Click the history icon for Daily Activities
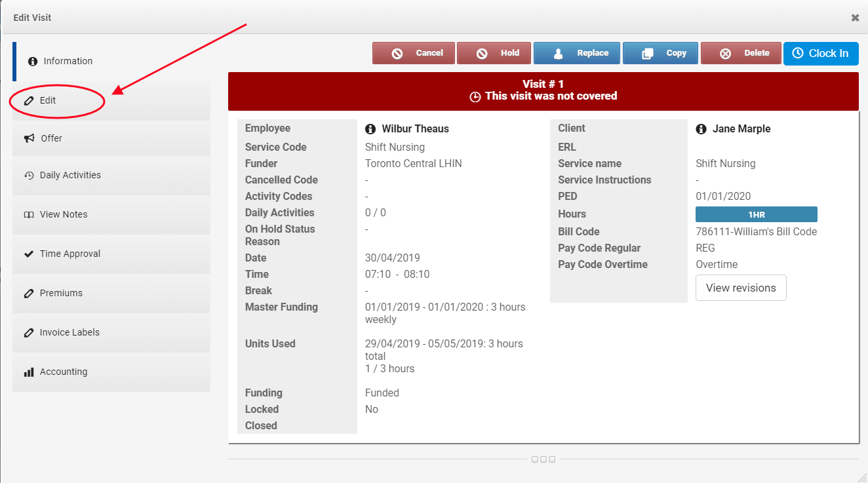868x483 pixels. [29, 176]
